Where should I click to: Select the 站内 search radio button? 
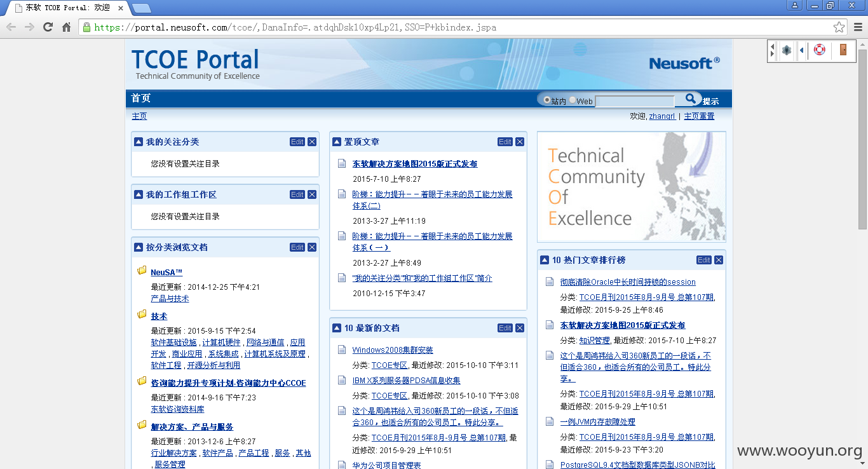(547, 100)
